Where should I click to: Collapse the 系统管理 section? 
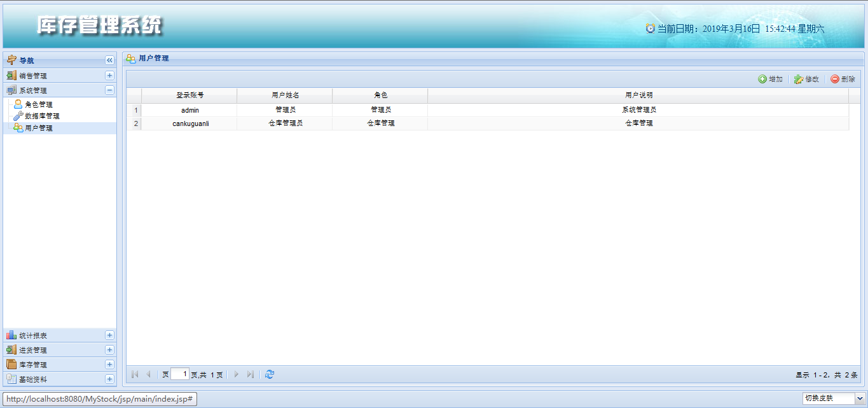109,90
